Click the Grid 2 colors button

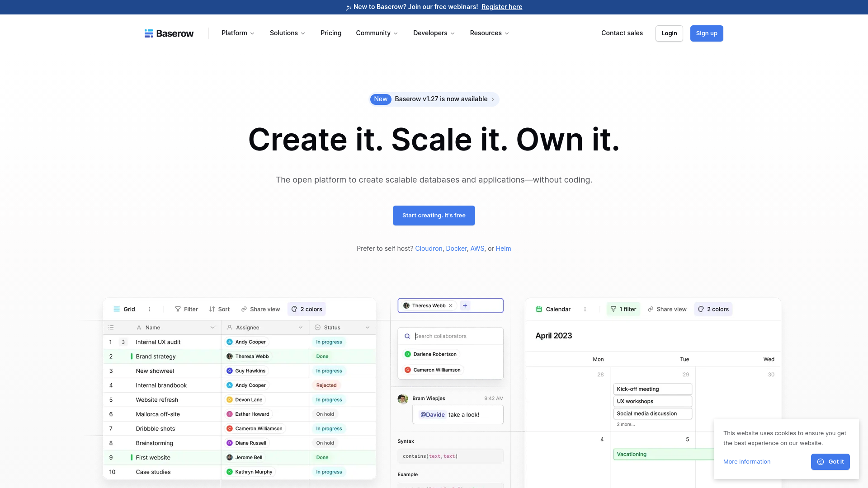(307, 309)
